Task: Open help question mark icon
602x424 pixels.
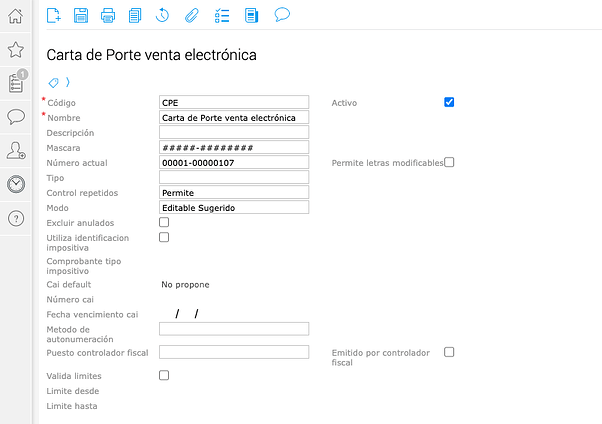Action: 16,219
